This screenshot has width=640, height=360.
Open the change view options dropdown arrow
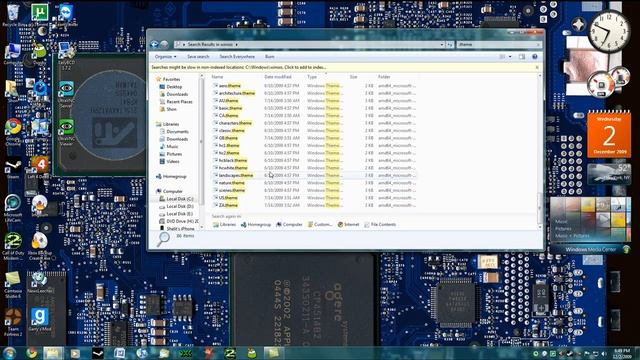point(510,57)
